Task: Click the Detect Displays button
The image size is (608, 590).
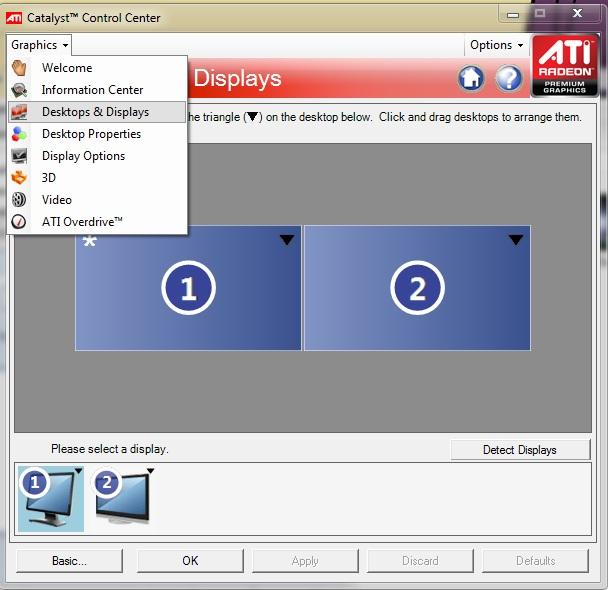Action: click(520, 450)
